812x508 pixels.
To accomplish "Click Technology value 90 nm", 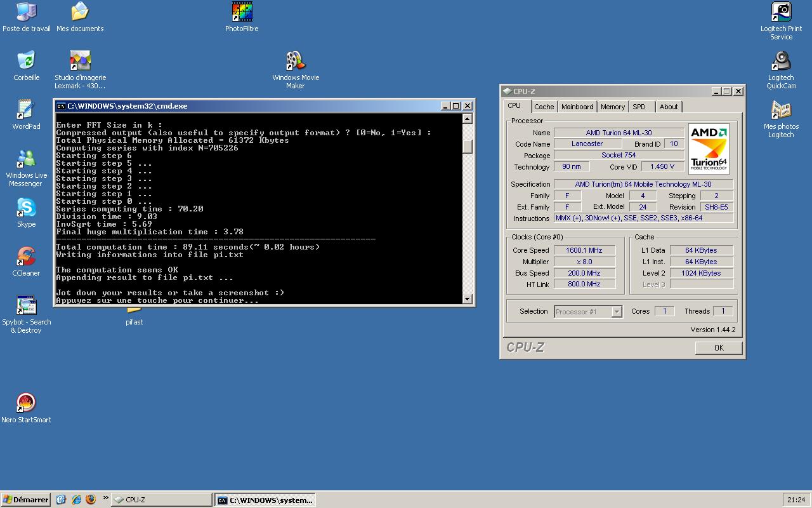I will (571, 166).
